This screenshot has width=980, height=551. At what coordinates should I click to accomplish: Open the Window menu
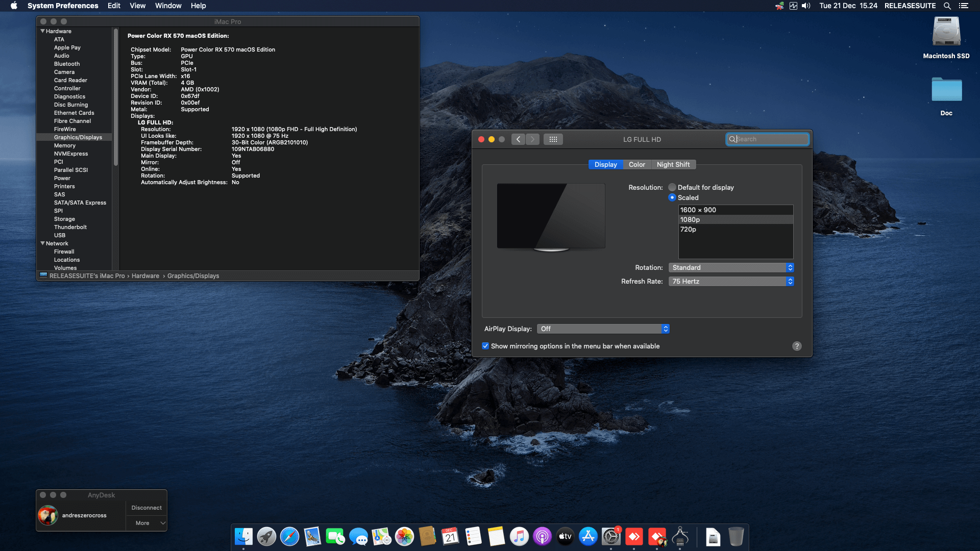pos(168,6)
